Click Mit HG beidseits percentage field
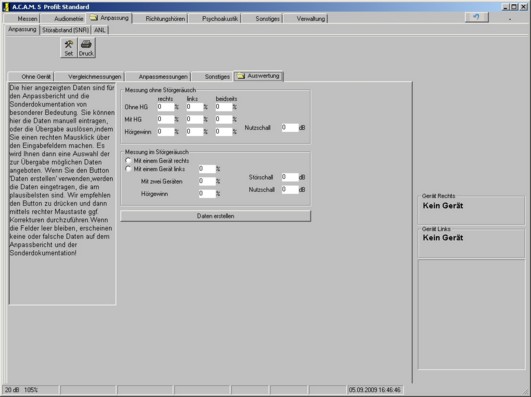Viewport: 531px width, 397px height. 224,119
